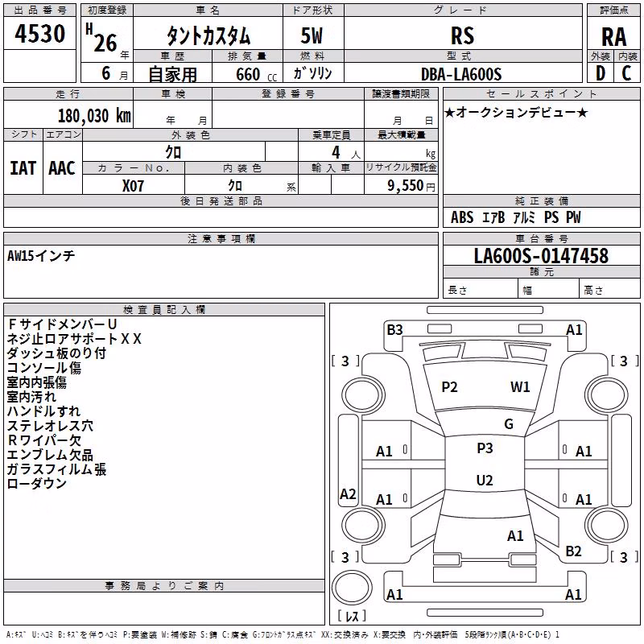Click the color number X07
644x644 pixels.
(133, 186)
